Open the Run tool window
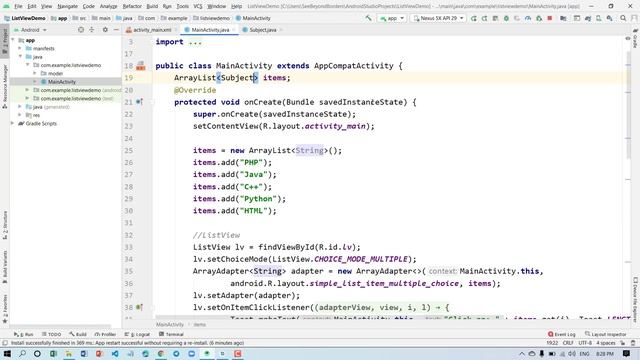Screen dimensions: 640x360 pyautogui.click(x=24, y=334)
